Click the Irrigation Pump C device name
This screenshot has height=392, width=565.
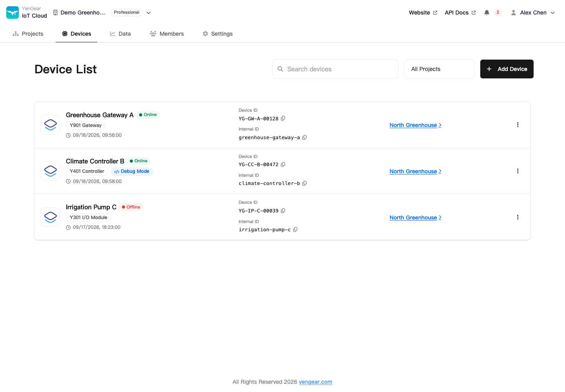click(91, 207)
